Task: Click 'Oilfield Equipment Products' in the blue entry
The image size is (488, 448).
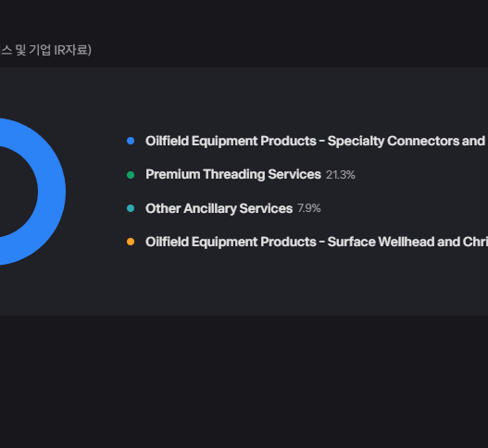Action: click(x=231, y=142)
